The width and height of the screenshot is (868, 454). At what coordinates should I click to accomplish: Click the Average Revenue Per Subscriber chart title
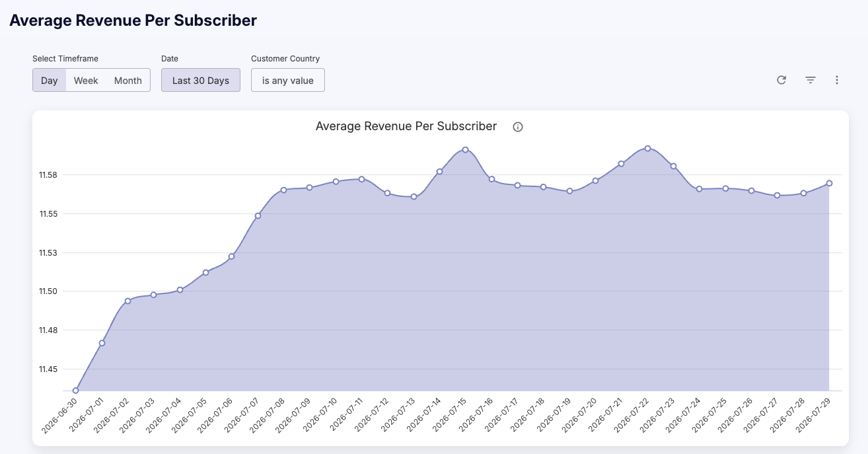point(406,126)
